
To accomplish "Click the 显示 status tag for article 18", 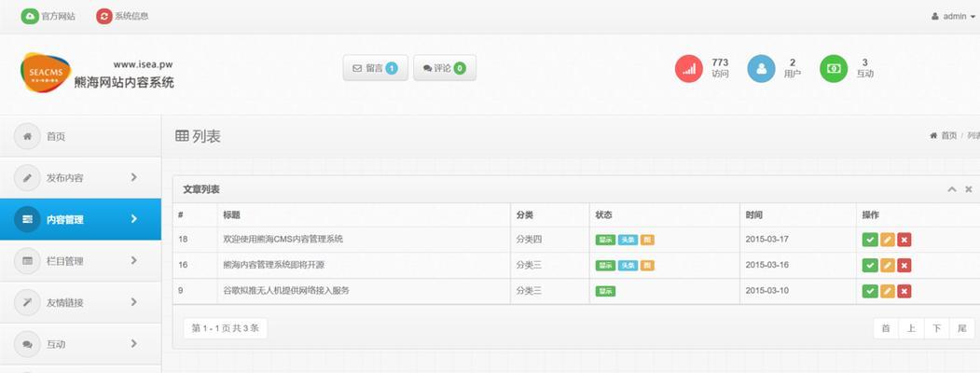I will 606,240.
